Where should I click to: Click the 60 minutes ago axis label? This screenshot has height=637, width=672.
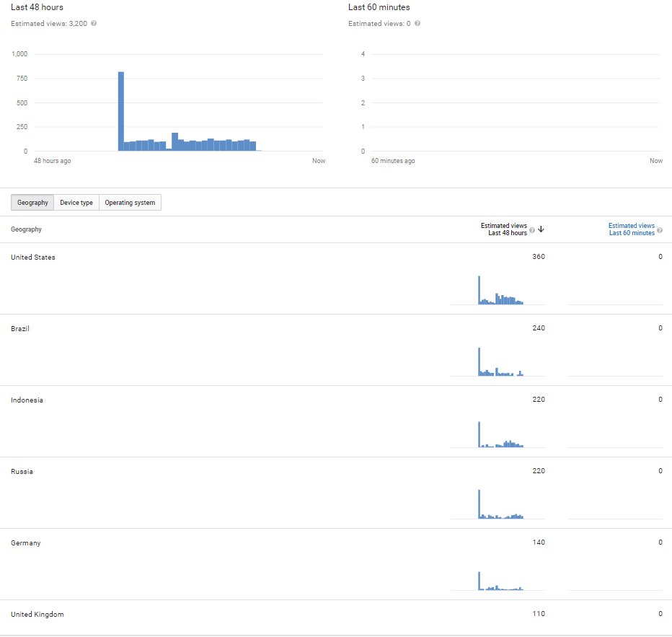[x=393, y=161]
